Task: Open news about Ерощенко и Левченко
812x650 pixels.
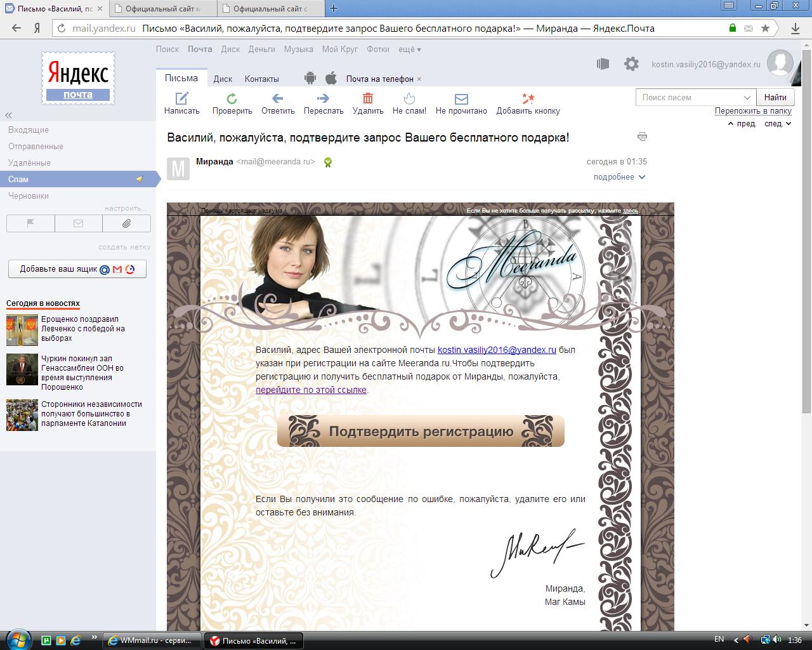Action: 83,329
